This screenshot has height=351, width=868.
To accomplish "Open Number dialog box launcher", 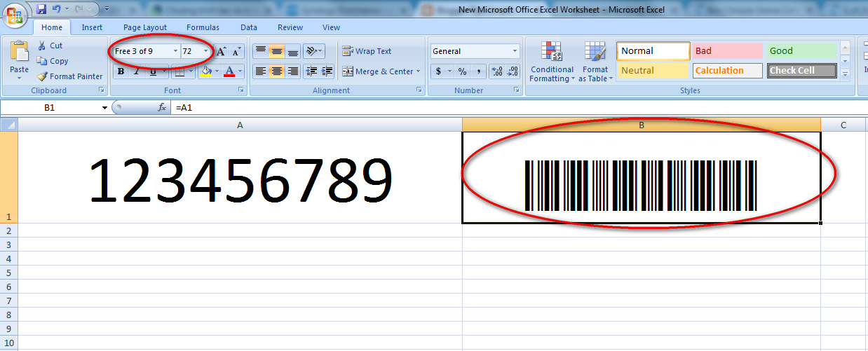I will 517,90.
